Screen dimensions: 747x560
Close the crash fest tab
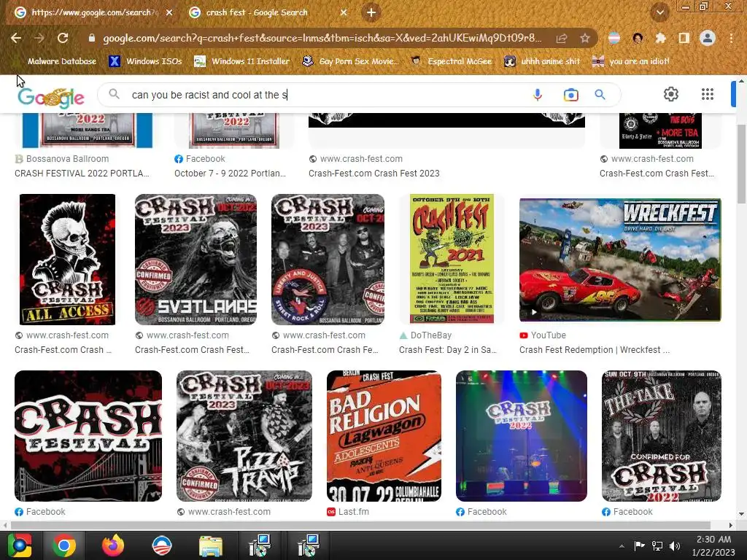tap(343, 13)
